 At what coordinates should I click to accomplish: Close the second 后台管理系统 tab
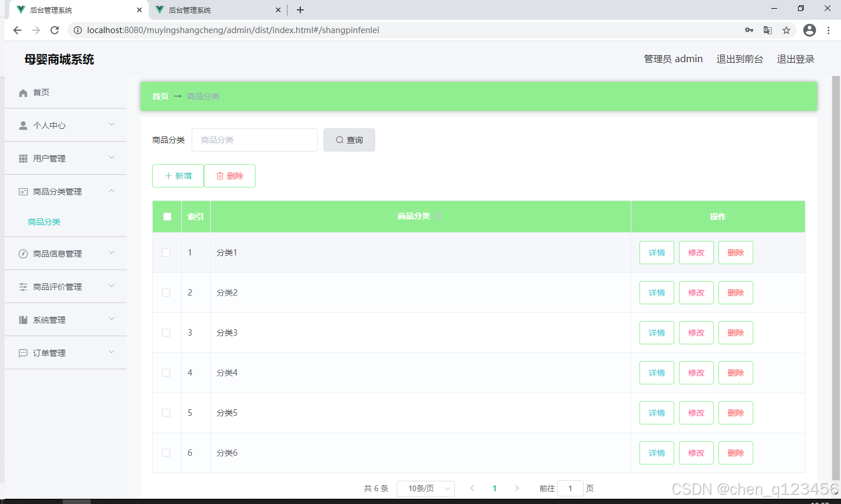278,10
